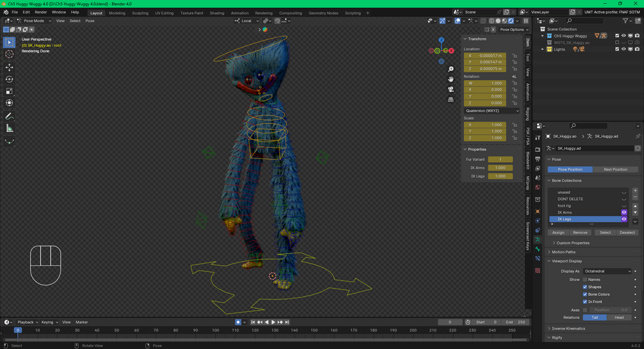Switch to Geometry Nodes workspace tab
Image resolution: width=644 pixels, height=349 pixels.
(323, 13)
